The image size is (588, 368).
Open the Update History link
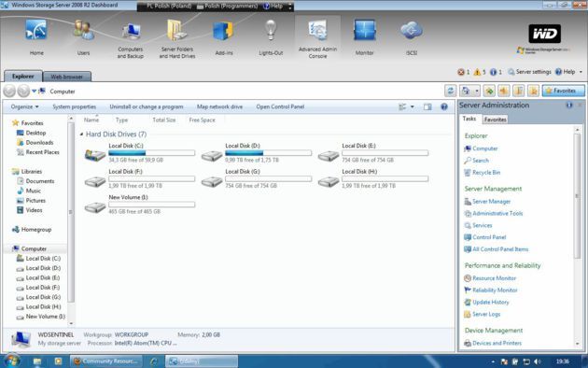click(x=491, y=303)
